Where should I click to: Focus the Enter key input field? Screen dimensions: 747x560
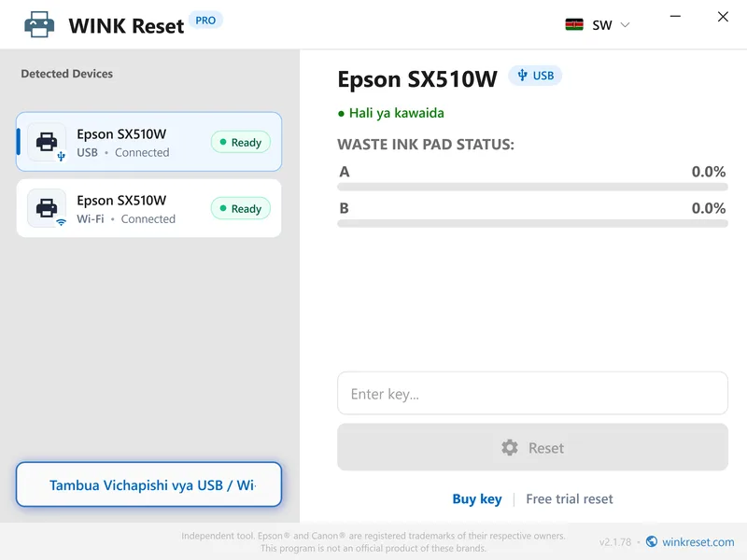click(532, 393)
